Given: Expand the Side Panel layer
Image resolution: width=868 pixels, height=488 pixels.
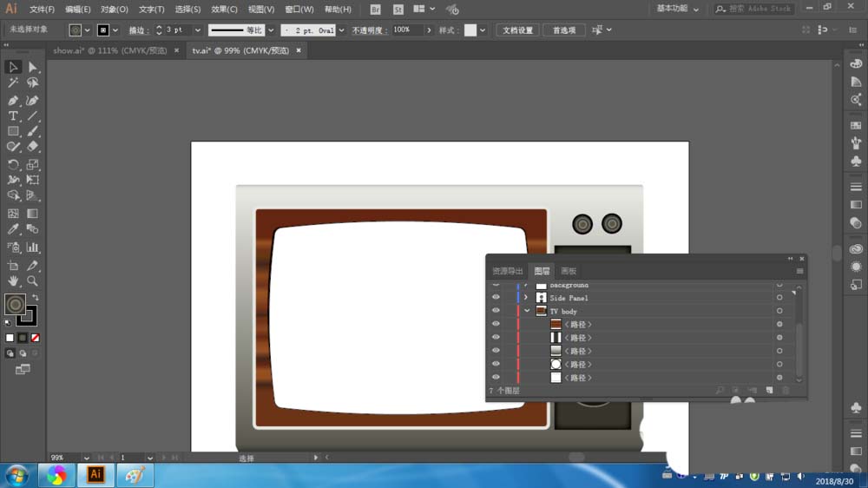Looking at the screenshot, I should [x=526, y=298].
